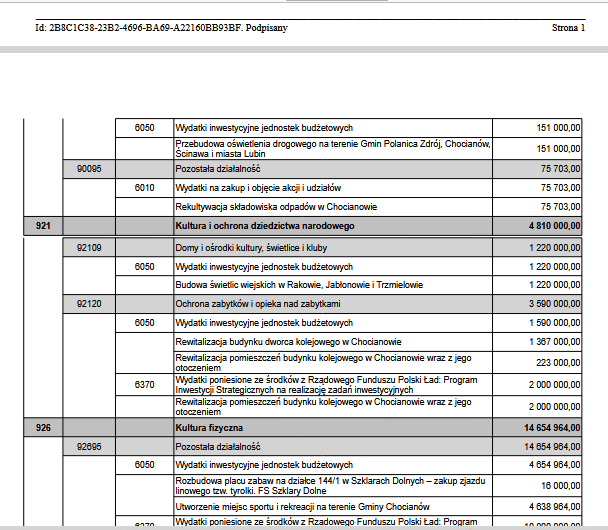The width and height of the screenshot is (608, 530).
Task: Click Rewitalizacja budynku dworca kolejowego entry
Action: (288, 341)
